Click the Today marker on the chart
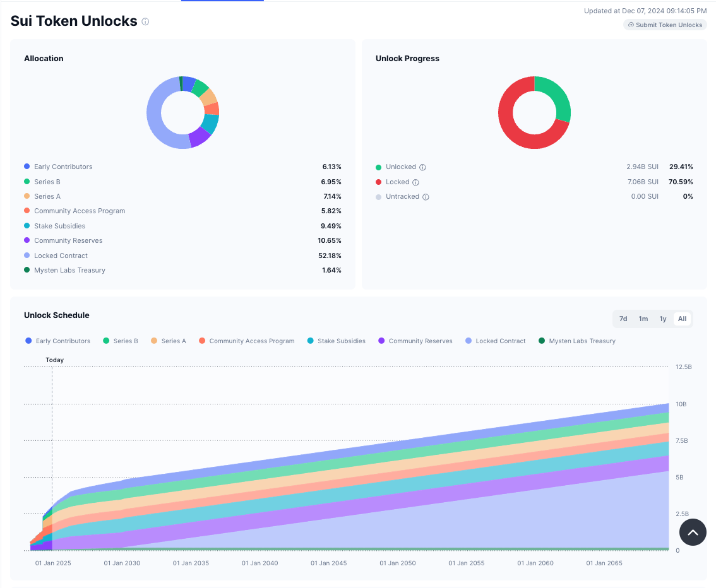 (x=55, y=360)
